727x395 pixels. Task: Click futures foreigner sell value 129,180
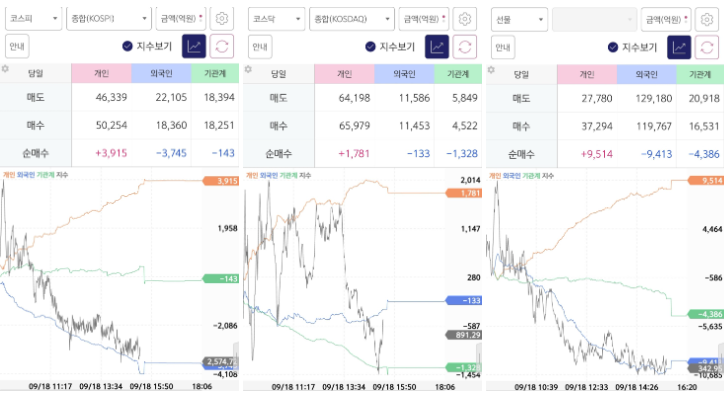point(654,98)
